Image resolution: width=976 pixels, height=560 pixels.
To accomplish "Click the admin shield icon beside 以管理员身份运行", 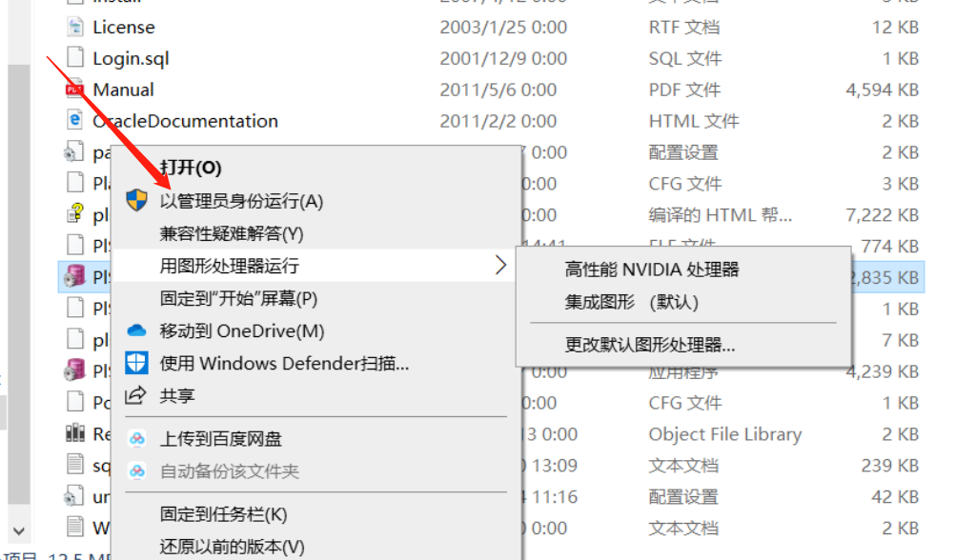I will [x=136, y=200].
